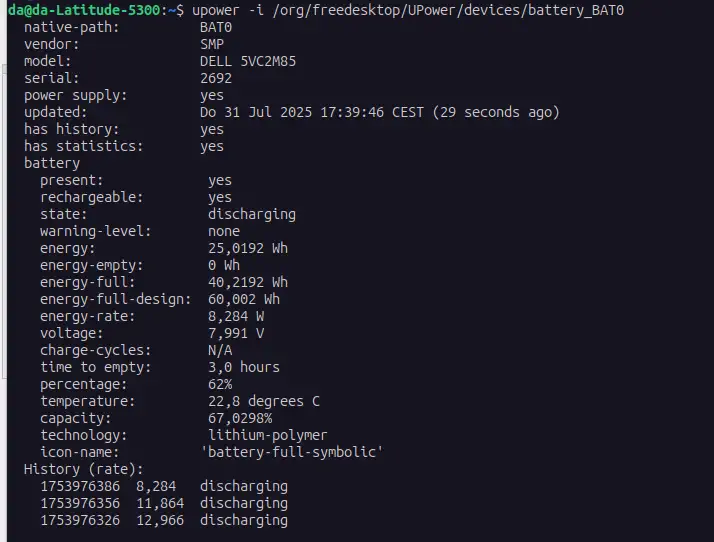
Task: Select the energy value 25,0192 Wh
Action: pos(248,248)
